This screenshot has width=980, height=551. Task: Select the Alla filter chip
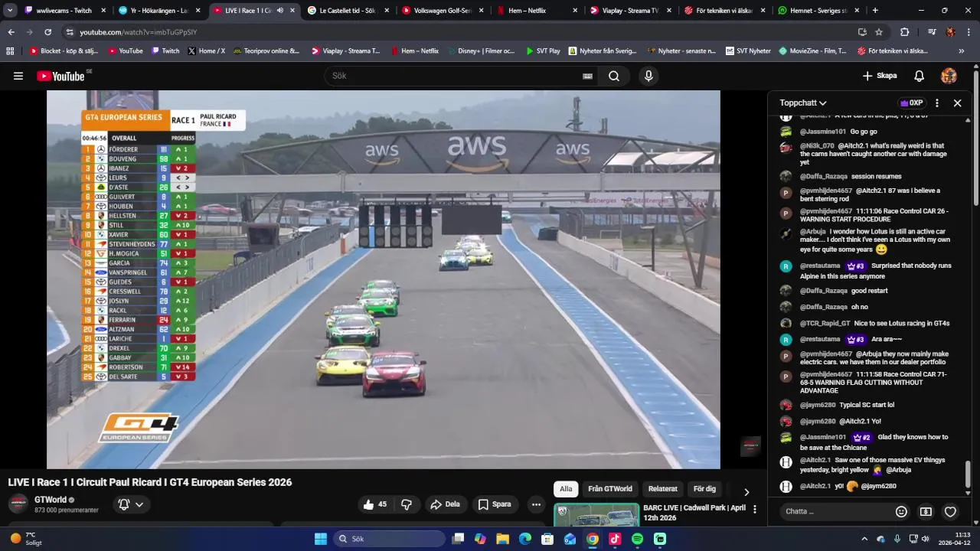[x=566, y=489]
